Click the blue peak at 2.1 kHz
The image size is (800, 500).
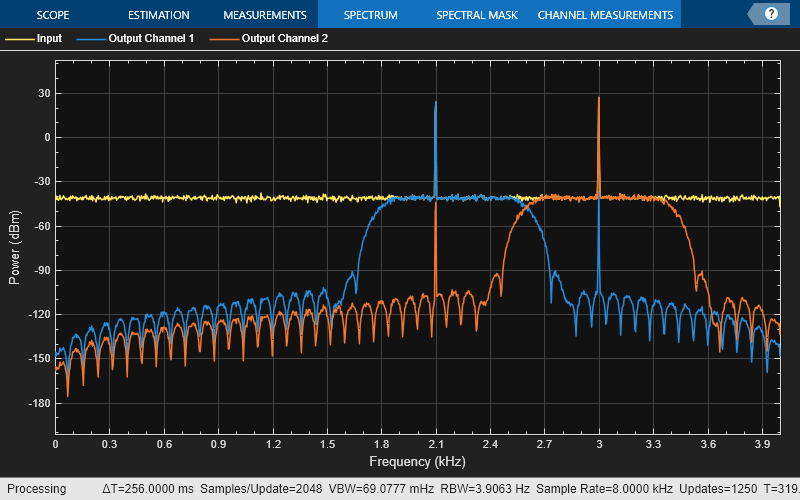click(x=435, y=103)
